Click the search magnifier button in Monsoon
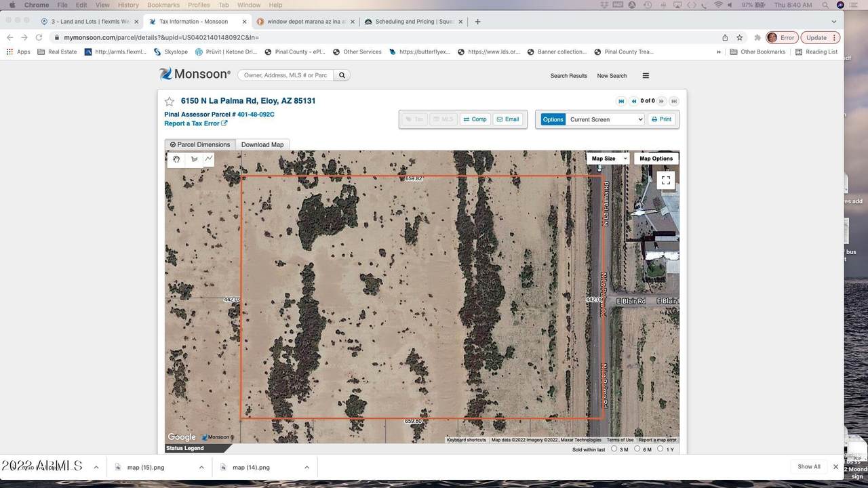This screenshot has width=868, height=488. [342, 75]
